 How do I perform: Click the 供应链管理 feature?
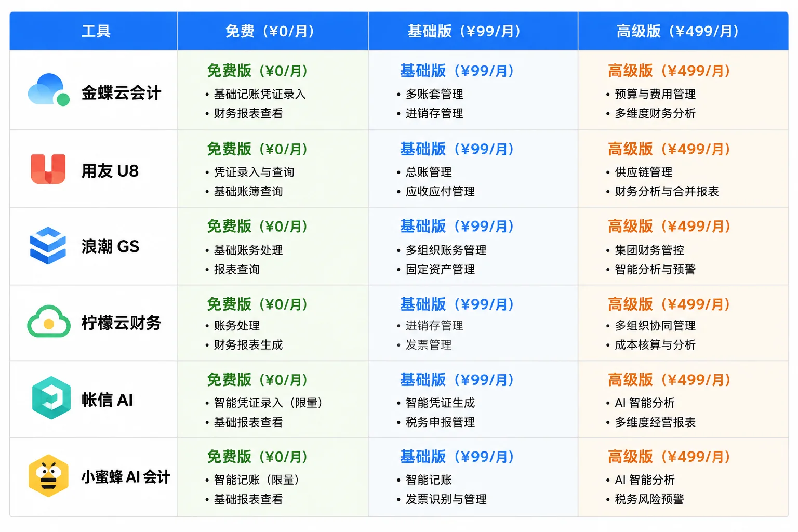click(644, 172)
